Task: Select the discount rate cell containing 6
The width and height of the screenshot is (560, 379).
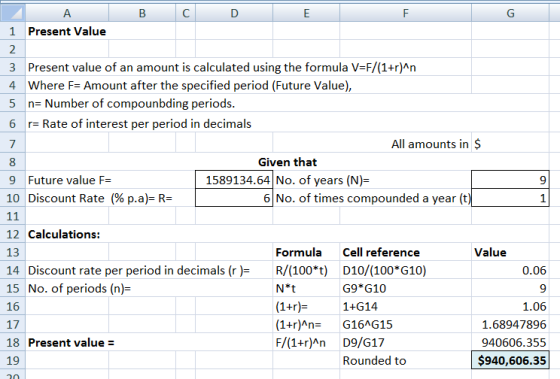Action: point(234,198)
